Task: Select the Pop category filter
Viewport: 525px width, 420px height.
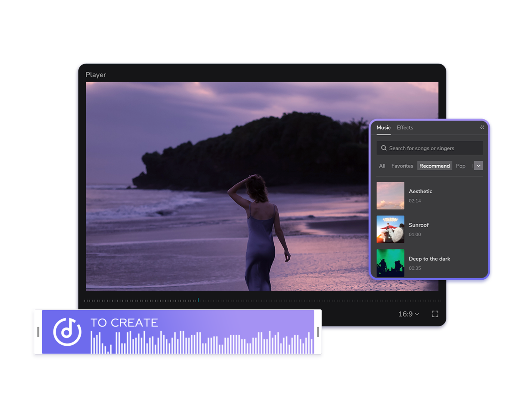Action: pos(460,166)
